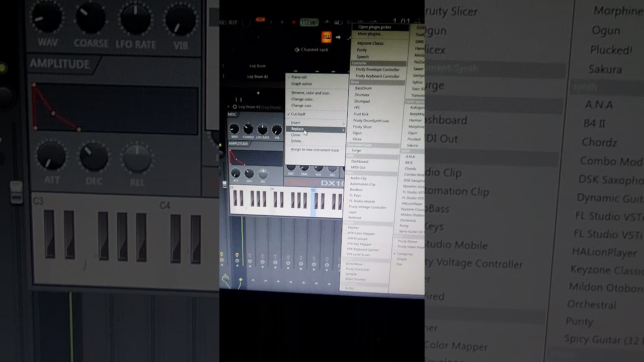This screenshot has height=362, width=644.
Task: Select ReWired plugin
Action: coord(355,218)
